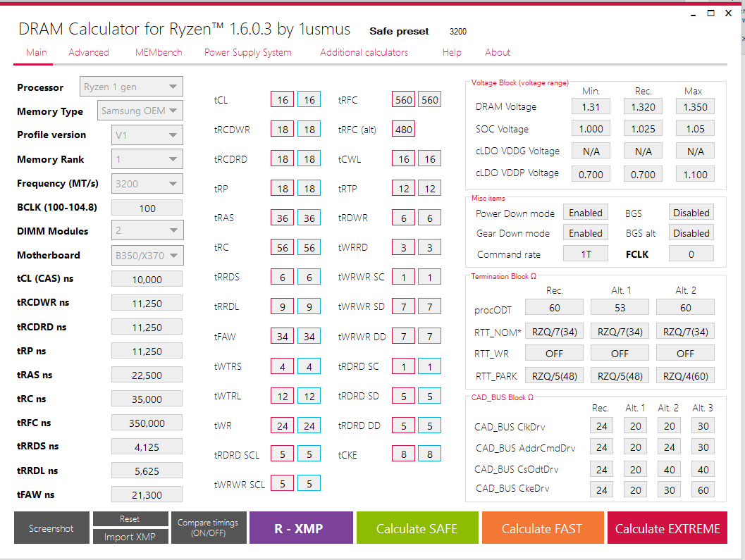Screen dimensions: 745x560
Task: Click RTT_WR Alt. 1 OFF value
Action: (x=620, y=354)
